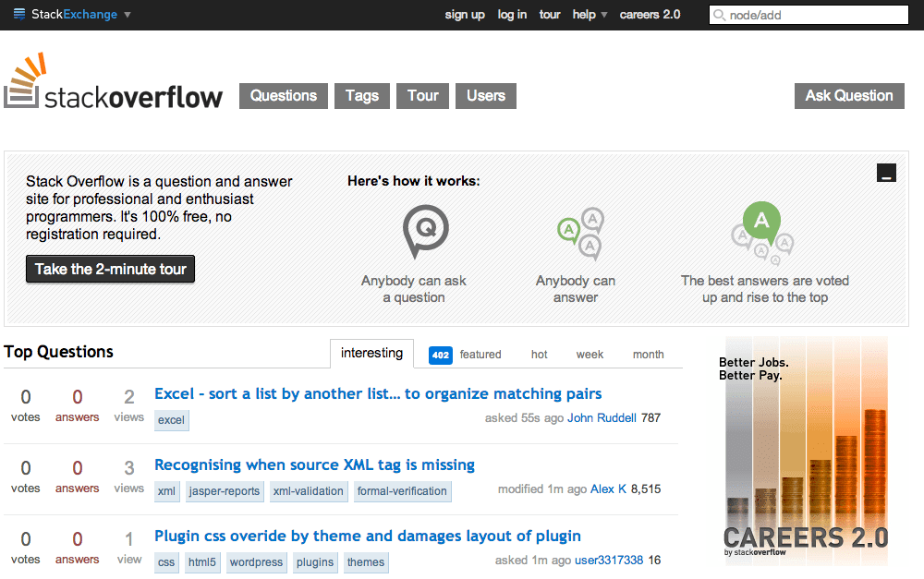Click the Q speech bubble ask icon
This screenshot has height=579, width=924.
[425, 232]
